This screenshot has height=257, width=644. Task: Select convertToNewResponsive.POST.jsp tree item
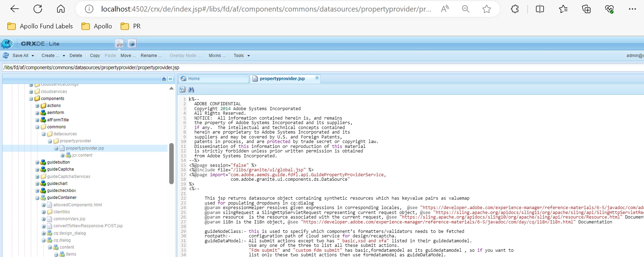click(88, 226)
